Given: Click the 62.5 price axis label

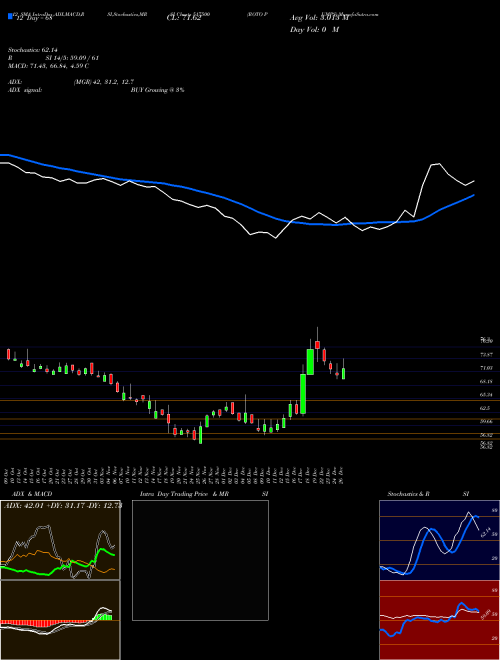Looking at the screenshot, I should pyautogui.click(x=486, y=408).
